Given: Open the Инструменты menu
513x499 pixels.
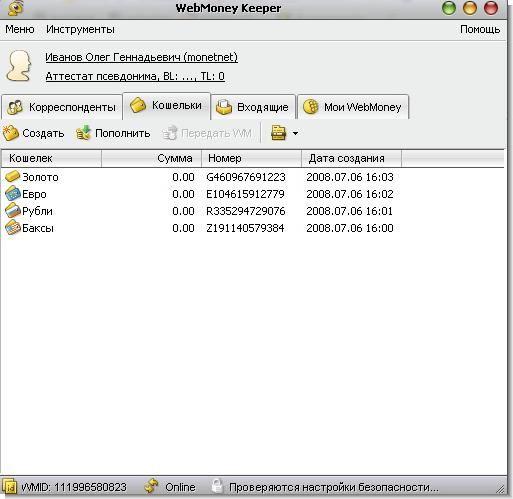Looking at the screenshot, I should [x=80, y=29].
